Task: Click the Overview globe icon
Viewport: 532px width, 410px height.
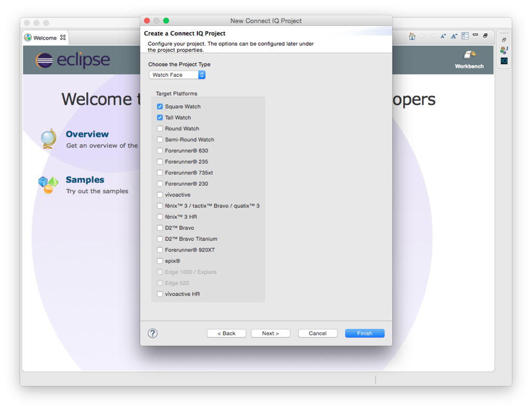Action: (48, 139)
